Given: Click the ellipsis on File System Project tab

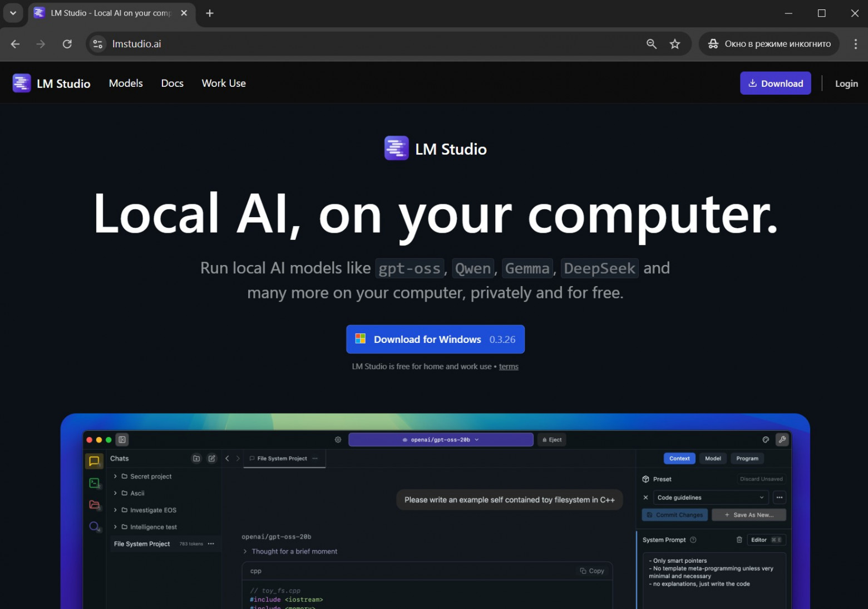Looking at the screenshot, I should click(315, 459).
